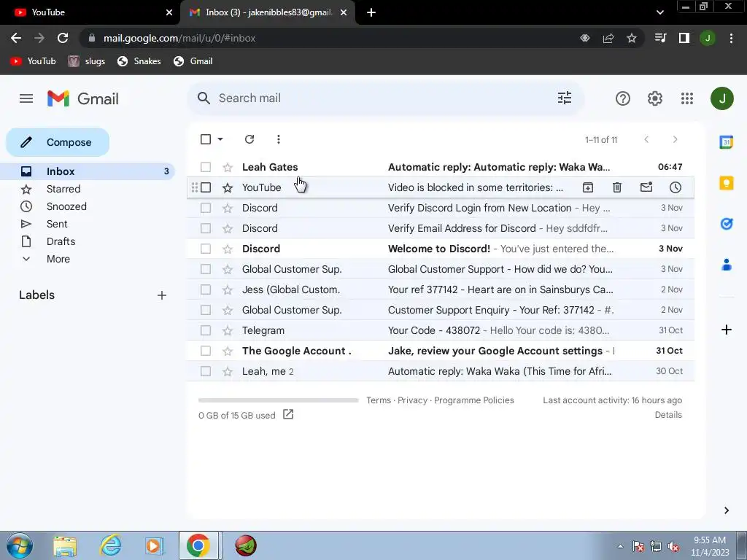Star the Telegram email
The image size is (747, 560).
click(x=228, y=330)
